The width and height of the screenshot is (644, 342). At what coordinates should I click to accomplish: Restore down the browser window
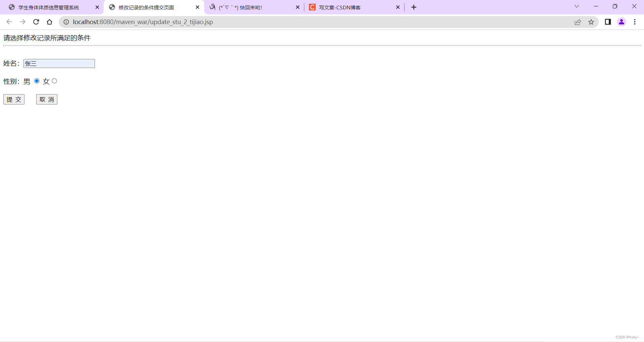(615, 6)
